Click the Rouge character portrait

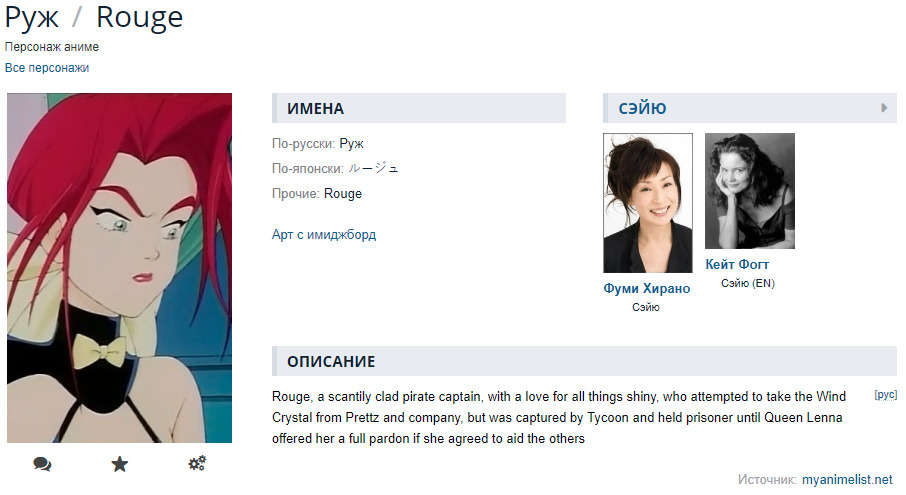(119, 267)
